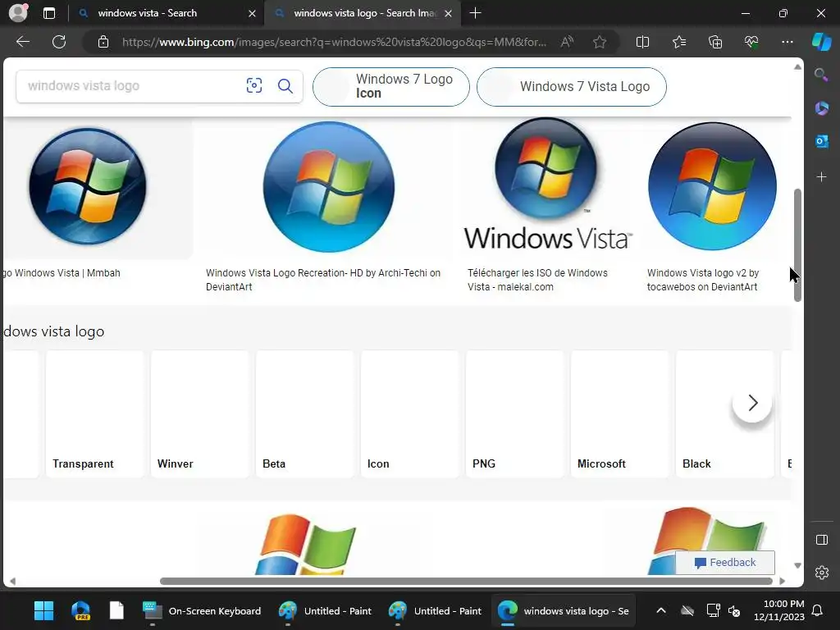Open the On-Screen Keyboard taskbar item

202,610
